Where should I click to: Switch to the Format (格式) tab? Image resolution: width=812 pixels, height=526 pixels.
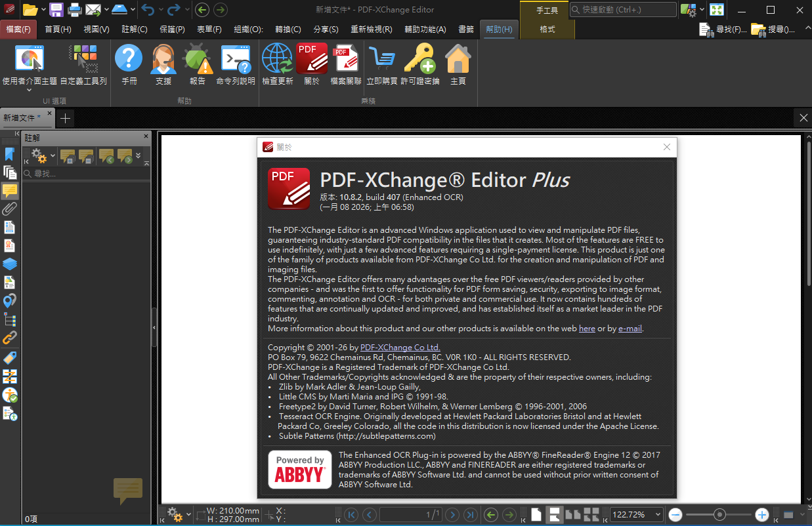point(547,30)
